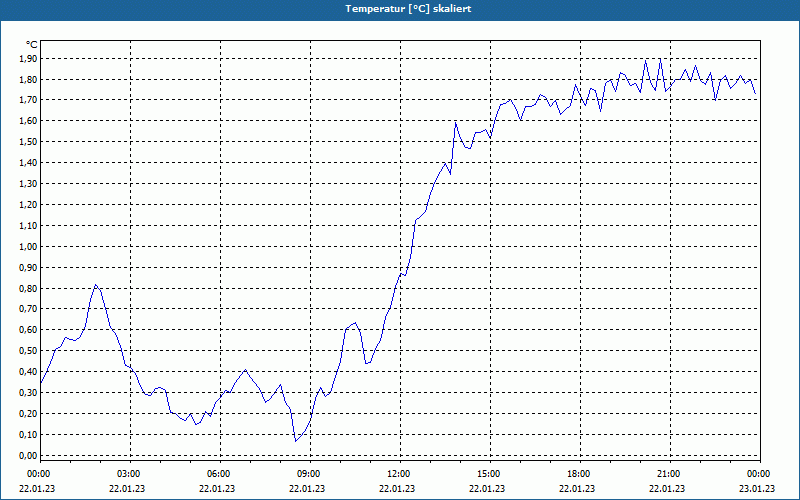Select the "1,80" y-axis value
Screen dimensions: 800x500
(30, 79)
